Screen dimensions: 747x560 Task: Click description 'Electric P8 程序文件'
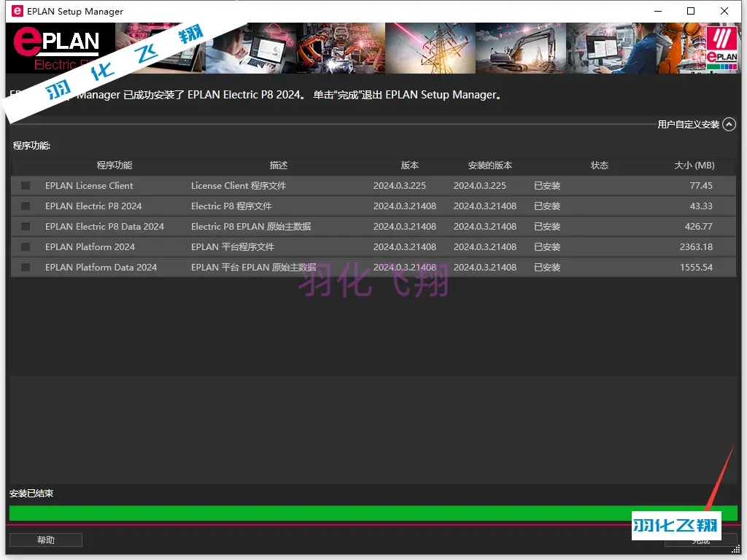click(x=231, y=206)
